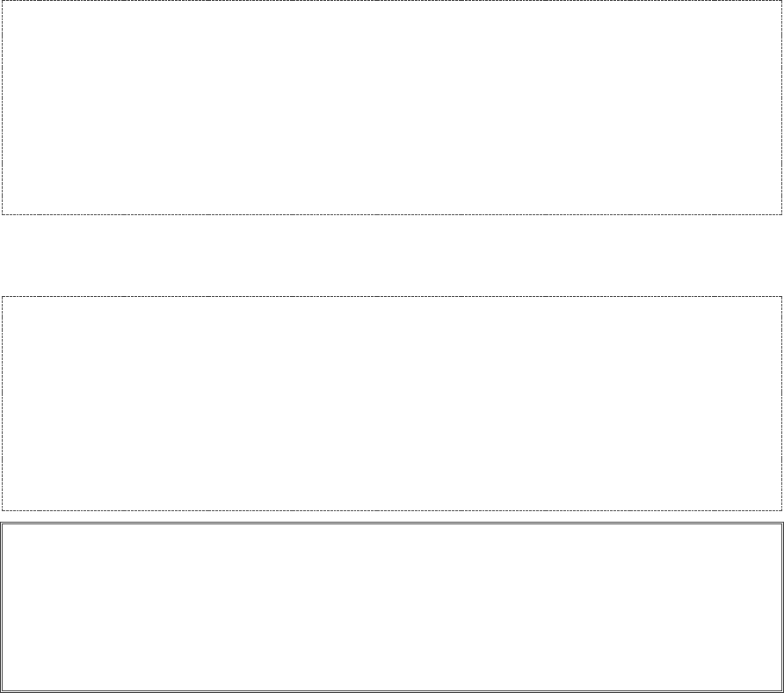Select the second dashed-border empty box
Image resolution: width=784 pixels, height=693 pixels.
pos(392,403)
